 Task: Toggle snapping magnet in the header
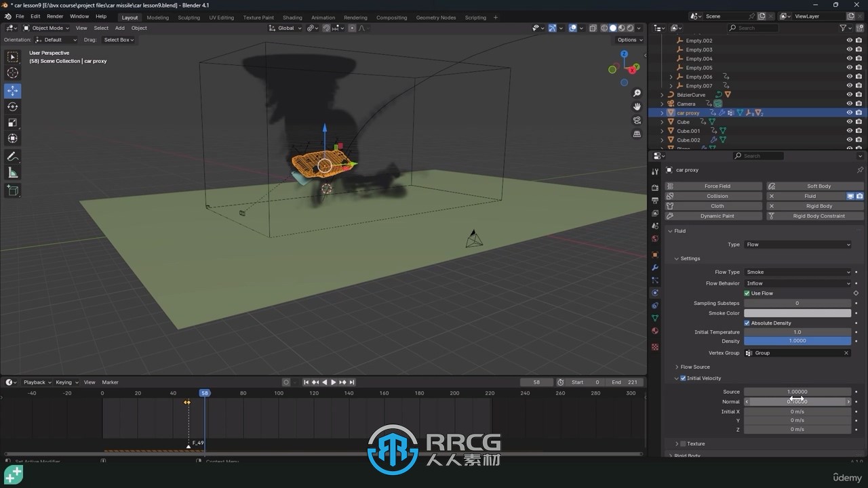click(x=326, y=28)
